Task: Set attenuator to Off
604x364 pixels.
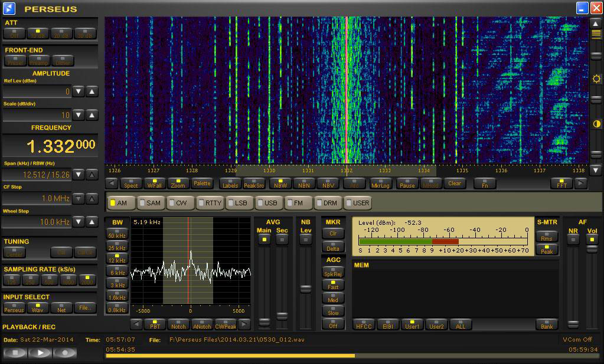Action: (x=14, y=34)
